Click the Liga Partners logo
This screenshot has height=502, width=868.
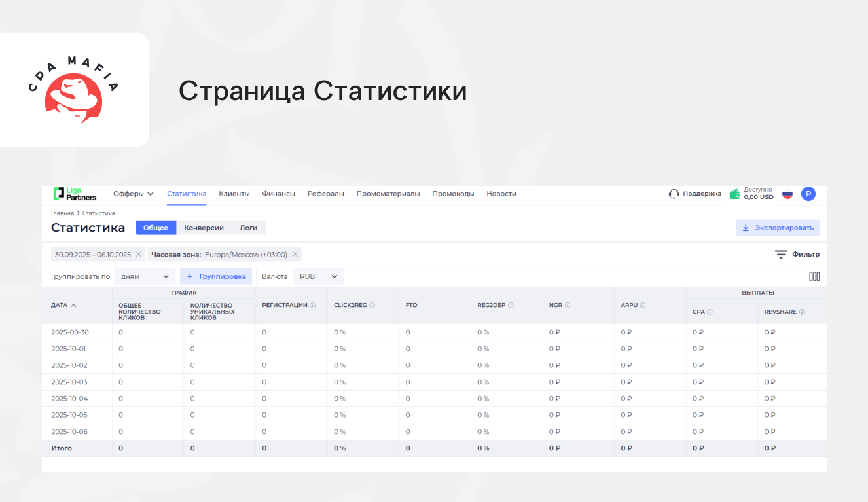coord(75,194)
